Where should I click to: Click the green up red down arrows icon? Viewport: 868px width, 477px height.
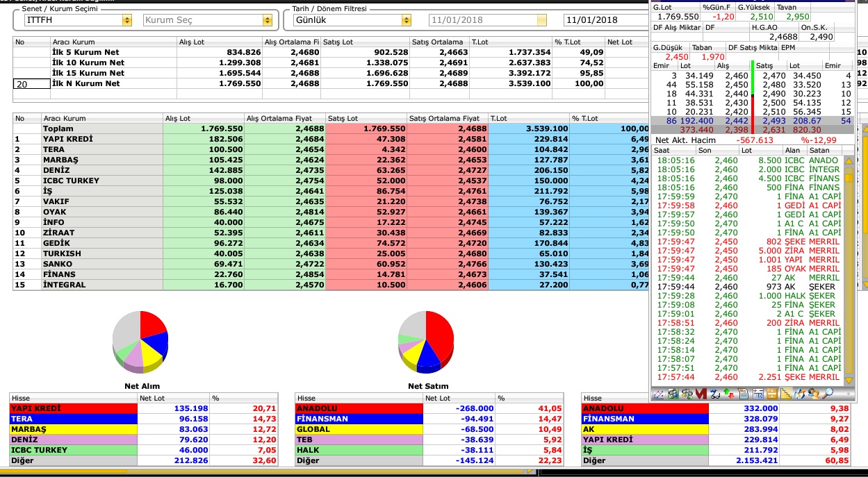[729, 394]
